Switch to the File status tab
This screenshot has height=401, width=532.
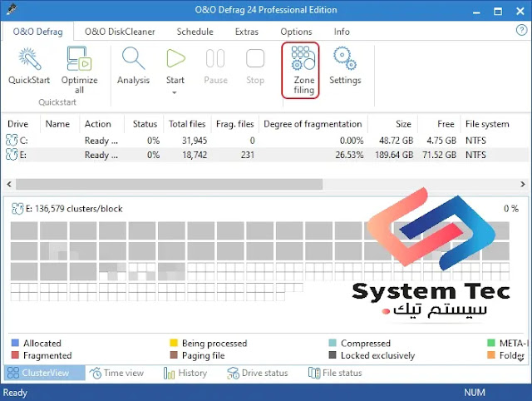pyautogui.click(x=335, y=373)
